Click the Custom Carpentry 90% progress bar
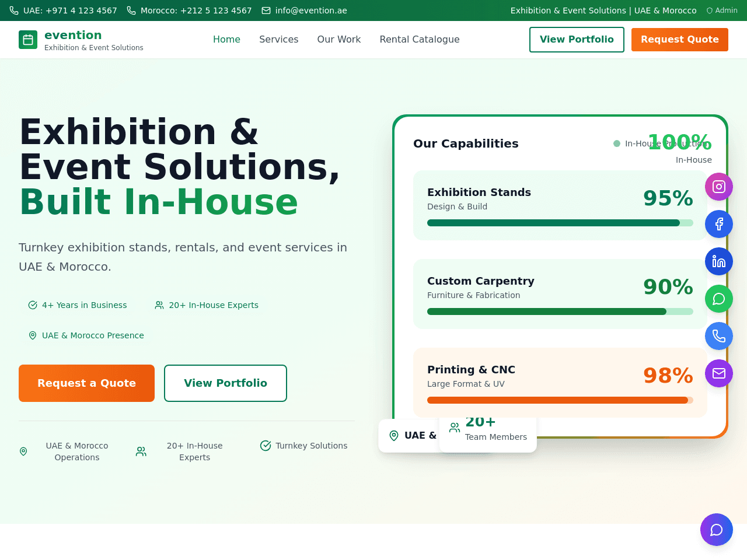 560,311
